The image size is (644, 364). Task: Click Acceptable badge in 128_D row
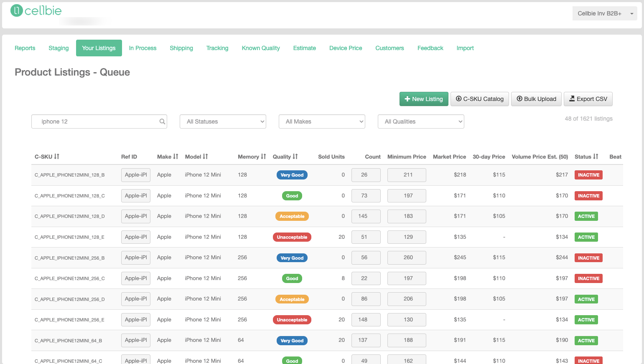point(292,216)
